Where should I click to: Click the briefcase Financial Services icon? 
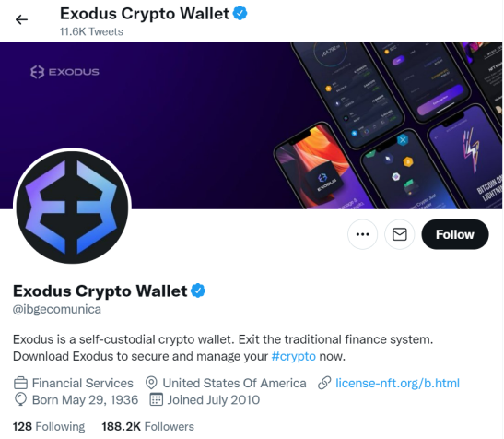coord(20,383)
